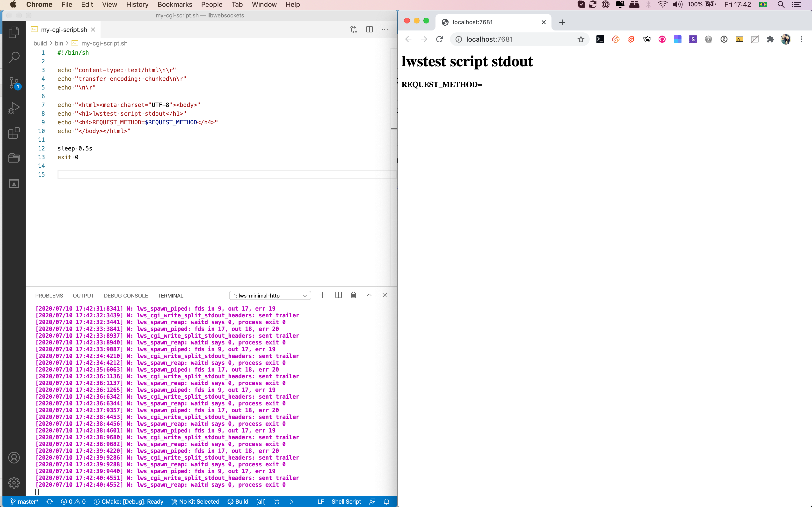Click master* branch in status bar

click(x=24, y=502)
